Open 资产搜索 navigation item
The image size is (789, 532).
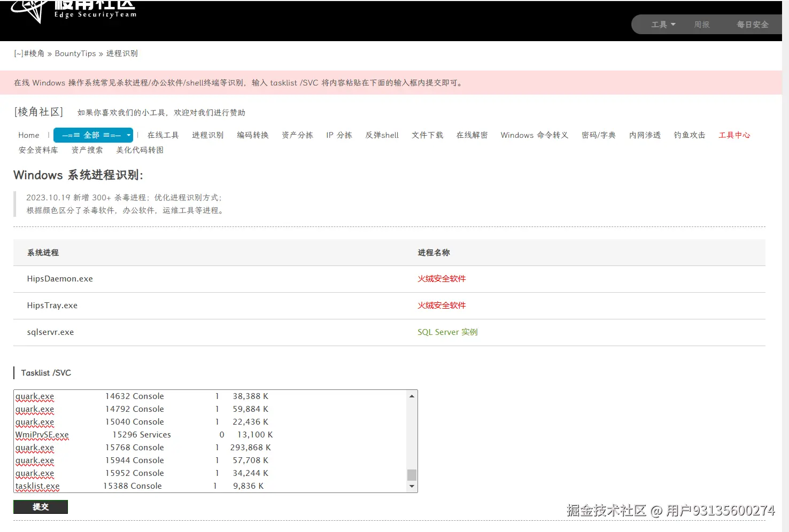87,150
